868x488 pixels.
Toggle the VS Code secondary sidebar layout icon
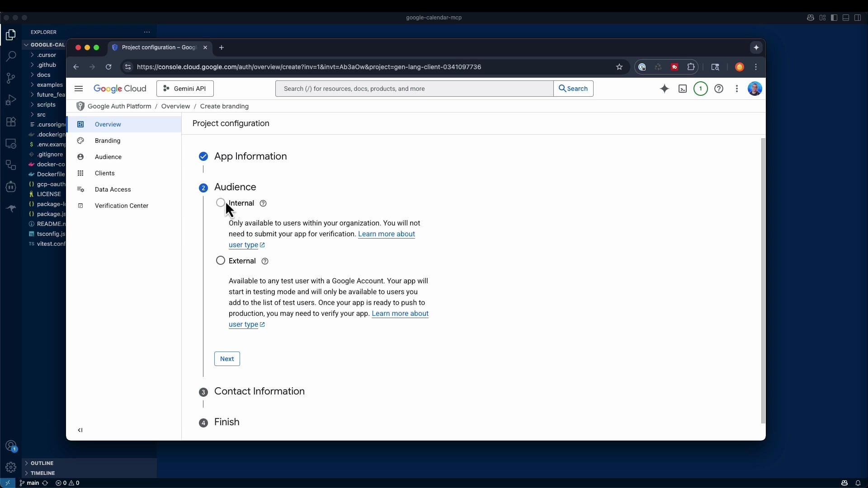click(x=858, y=18)
